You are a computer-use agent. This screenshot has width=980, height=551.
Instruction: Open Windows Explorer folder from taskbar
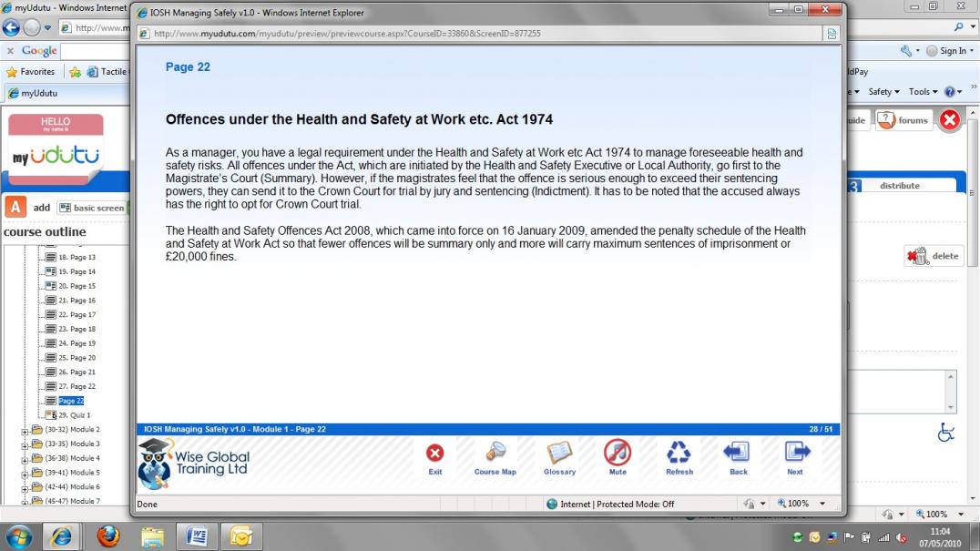click(x=152, y=536)
